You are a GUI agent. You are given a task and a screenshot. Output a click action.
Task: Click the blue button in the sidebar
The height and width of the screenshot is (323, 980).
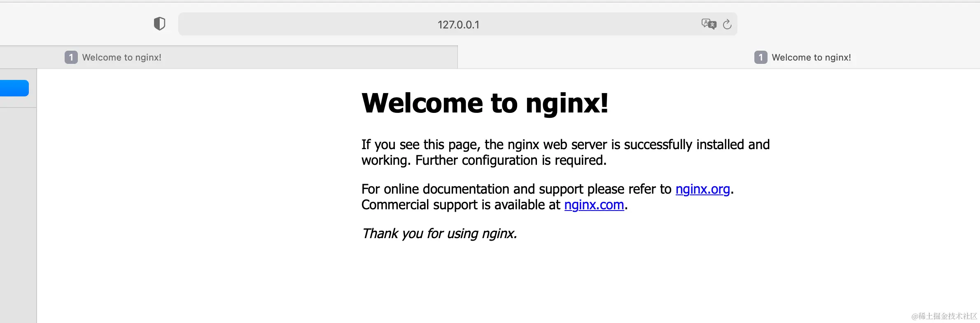tap(14, 88)
